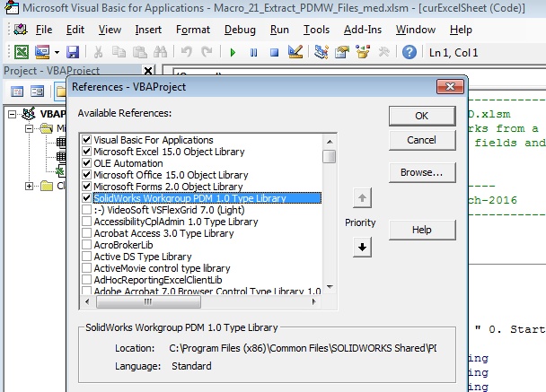
Task: Click the Paste clipboard icon
Action: (x=139, y=53)
